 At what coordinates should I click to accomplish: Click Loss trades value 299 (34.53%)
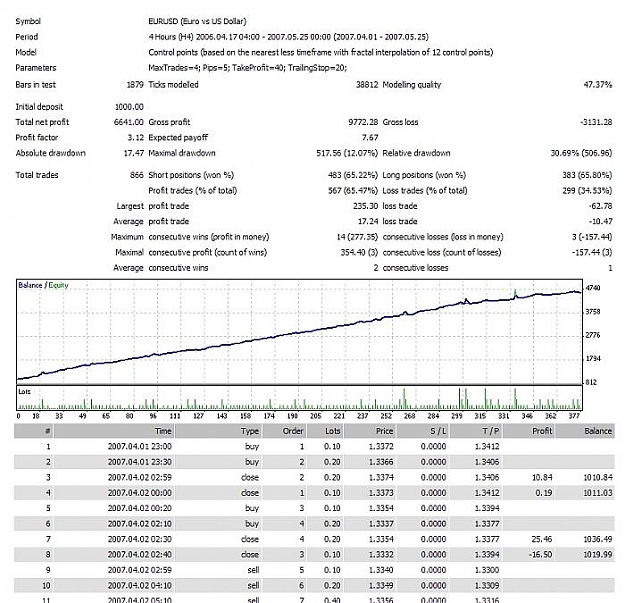587,191
